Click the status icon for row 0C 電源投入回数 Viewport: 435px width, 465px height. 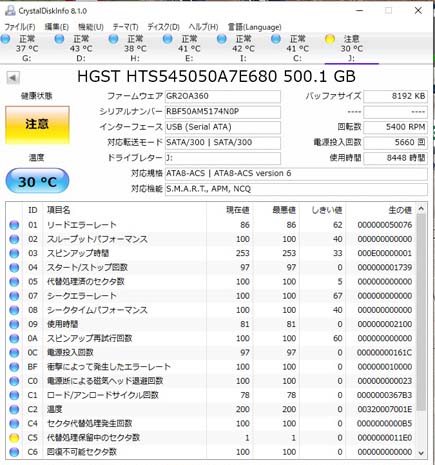click(x=14, y=353)
